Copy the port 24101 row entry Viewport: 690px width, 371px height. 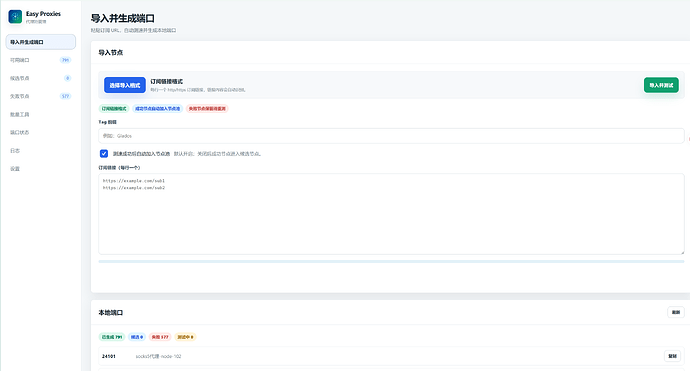[x=672, y=356]
